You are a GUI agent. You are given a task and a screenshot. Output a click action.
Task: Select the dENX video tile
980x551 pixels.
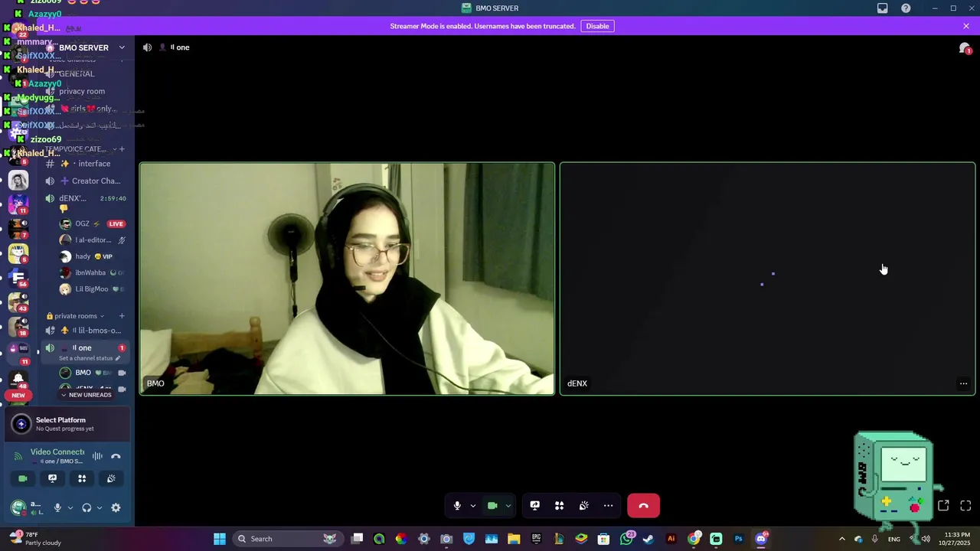click(x=767, y=279)
